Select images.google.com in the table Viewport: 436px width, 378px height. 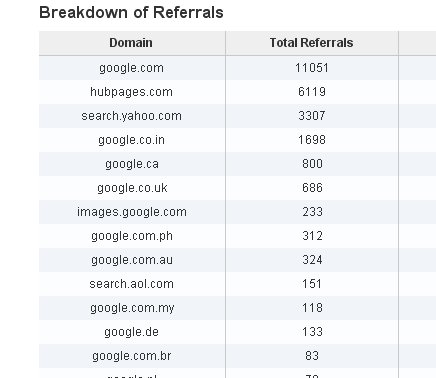[132, 212]
